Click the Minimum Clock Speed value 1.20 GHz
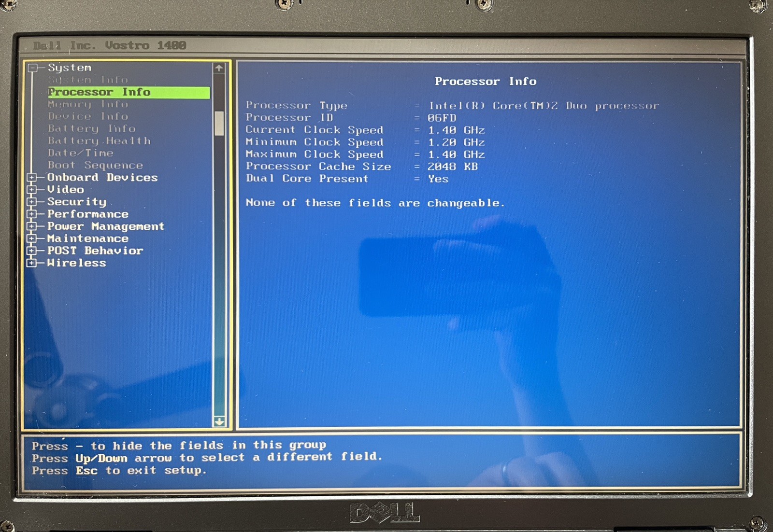Viewport: 773px width, 532px height. [x=457, y=142]
